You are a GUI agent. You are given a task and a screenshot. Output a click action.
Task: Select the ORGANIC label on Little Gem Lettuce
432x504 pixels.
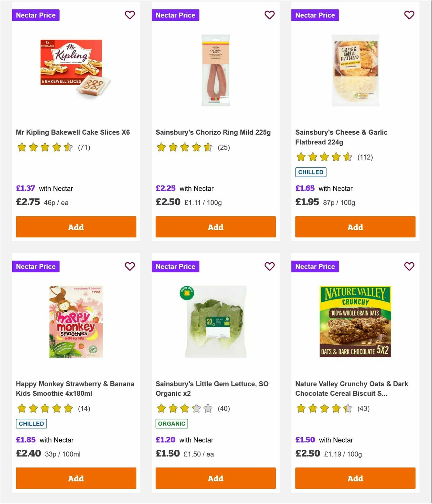(x=172, y=424)
